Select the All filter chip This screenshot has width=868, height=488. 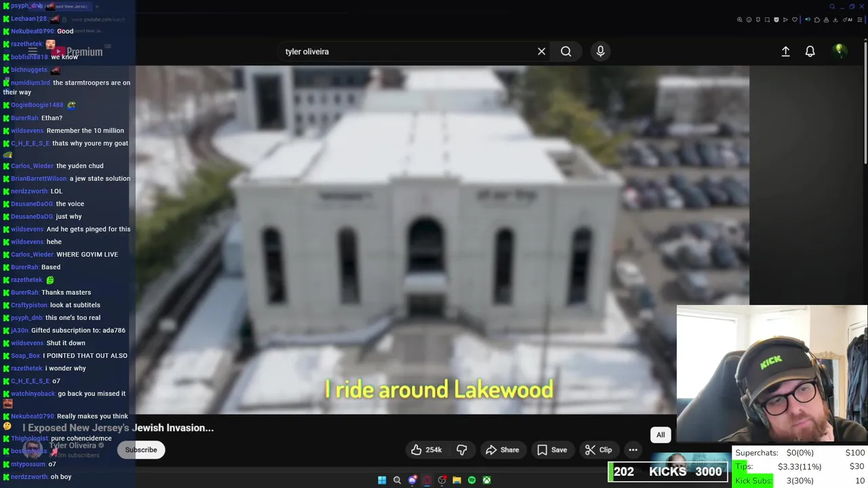[x=660, y=435]
